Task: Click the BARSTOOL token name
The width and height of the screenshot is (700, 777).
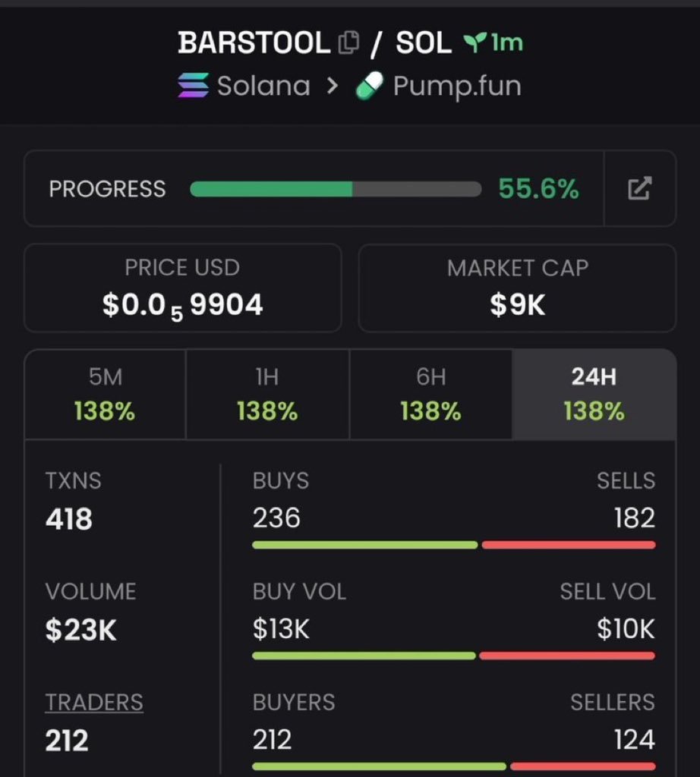Action: tap(254, 42)
